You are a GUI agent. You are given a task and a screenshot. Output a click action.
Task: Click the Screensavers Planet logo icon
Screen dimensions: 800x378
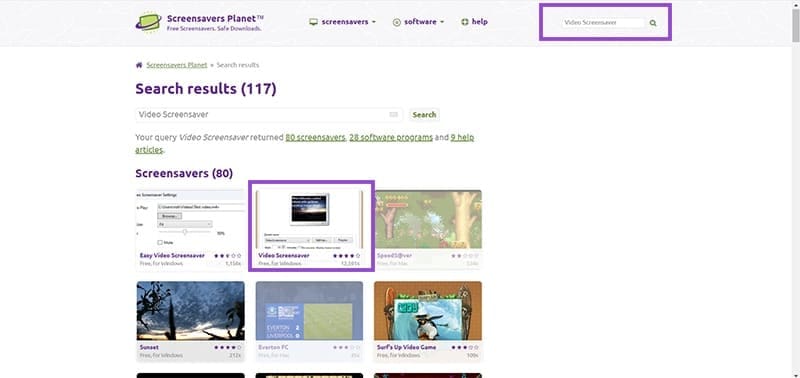pyautogui.click(x=148, y=22)
